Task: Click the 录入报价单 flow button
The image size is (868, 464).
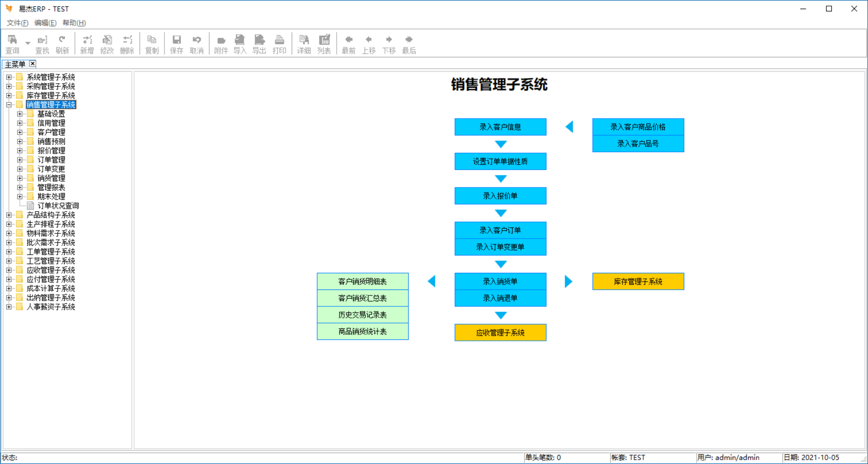Action: 500,196
